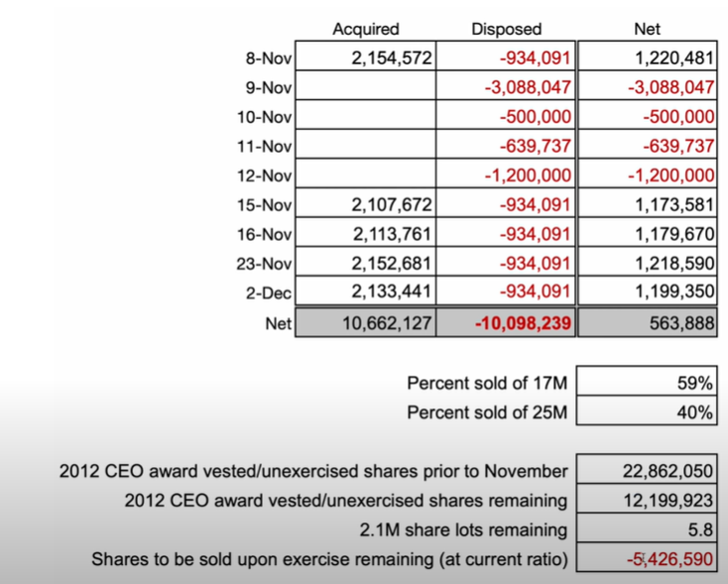Select the bold total disposed cell -10,098,239

click(506, 323)
